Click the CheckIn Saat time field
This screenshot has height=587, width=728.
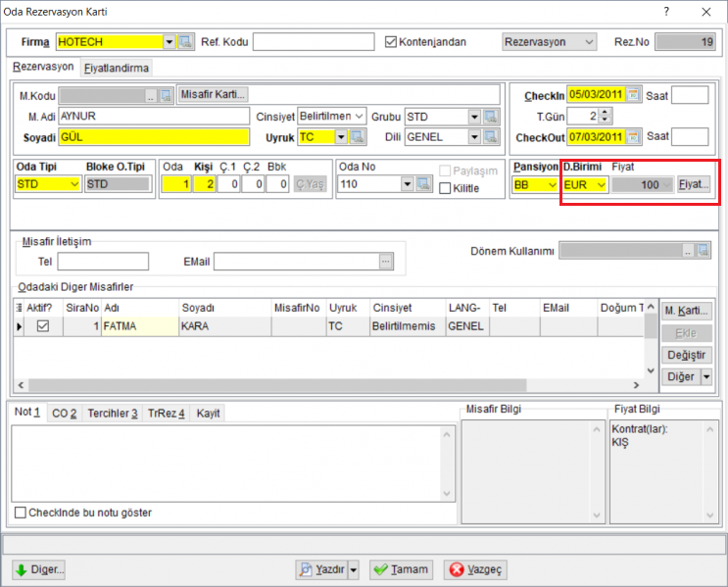point(690,95)
